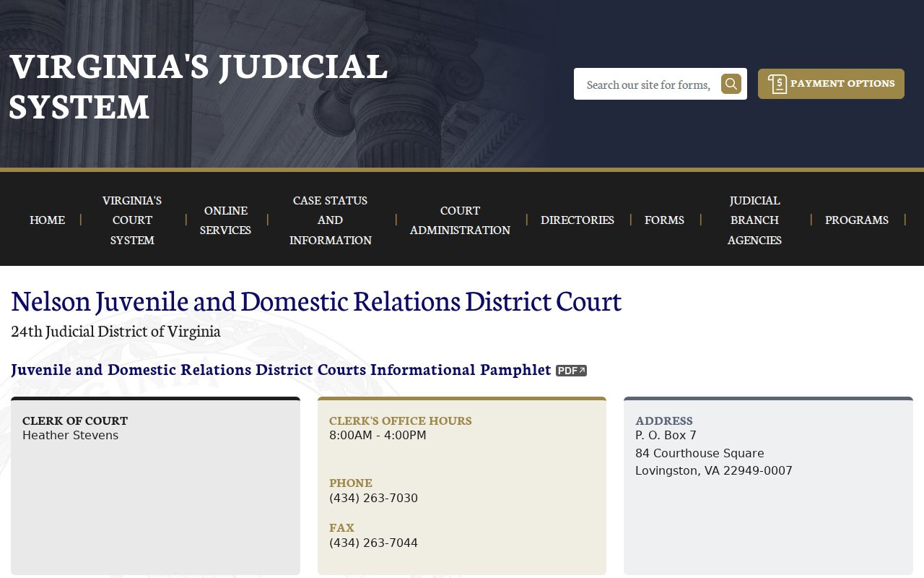Click the address line 84 Courthouse Square
Screen dimensions: 924x578
tap(699, 454)
